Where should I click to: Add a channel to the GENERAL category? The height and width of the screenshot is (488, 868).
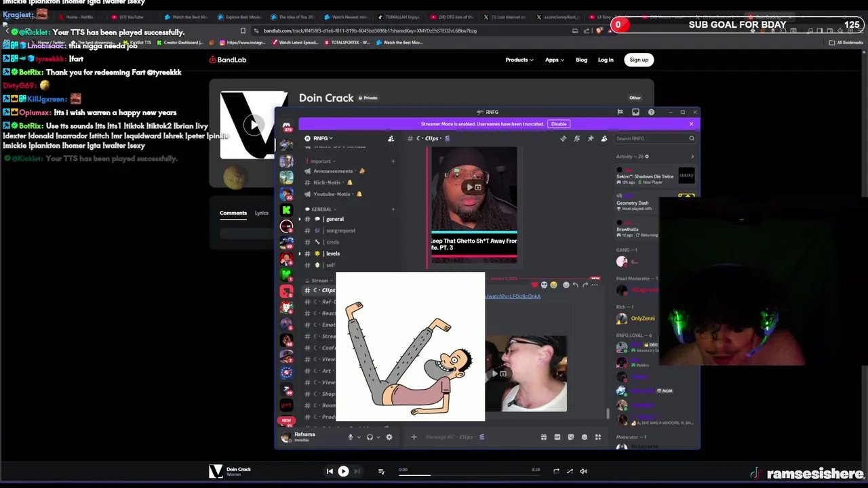[393, 209]
